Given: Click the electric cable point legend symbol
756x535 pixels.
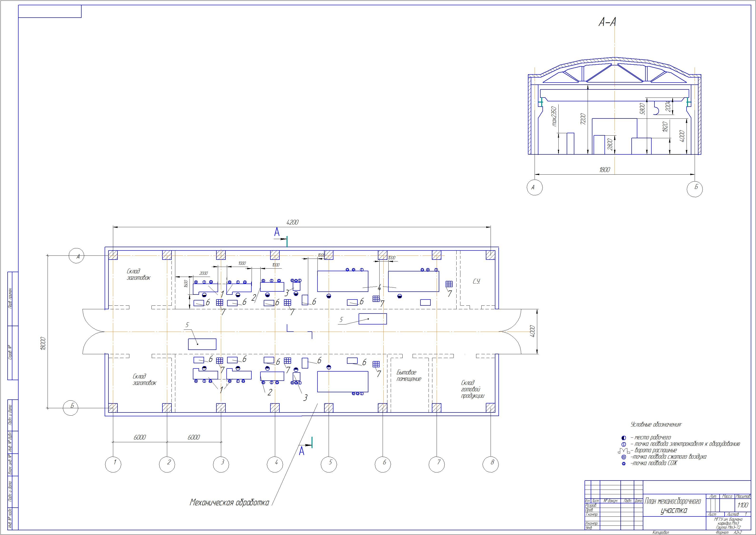Looking at the screenshot, I should coord(623,444).
